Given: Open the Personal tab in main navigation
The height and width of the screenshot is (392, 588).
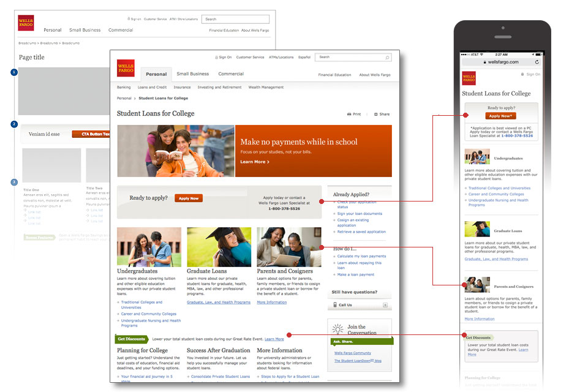Looking at the screenshot, I should coord(156,74).
